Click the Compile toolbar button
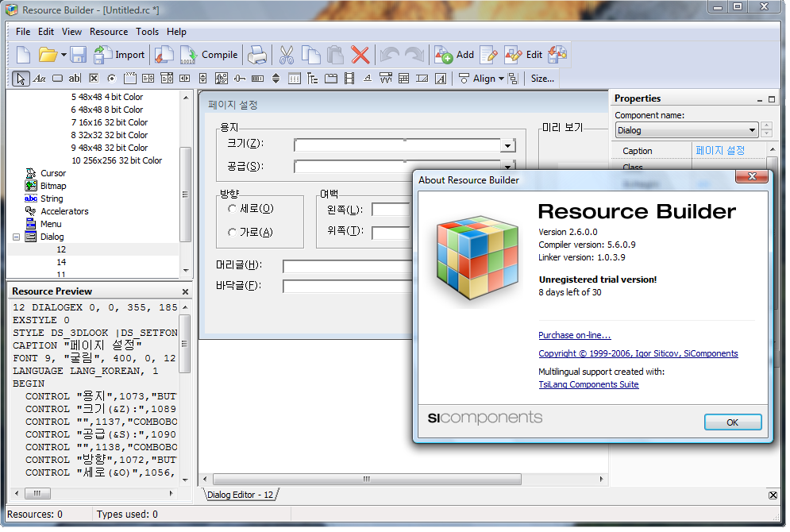This screenshot has width=790, height=532. [x=209, y=55]
